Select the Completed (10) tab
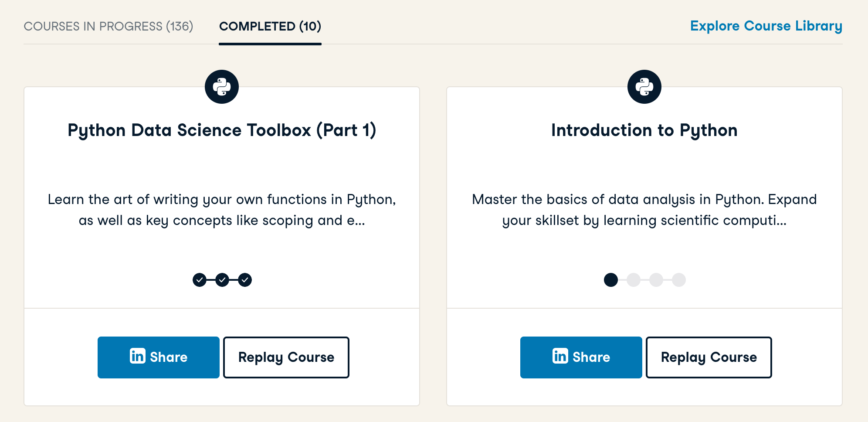This screenshot has width=868, height=422. [x=270, y=26]
